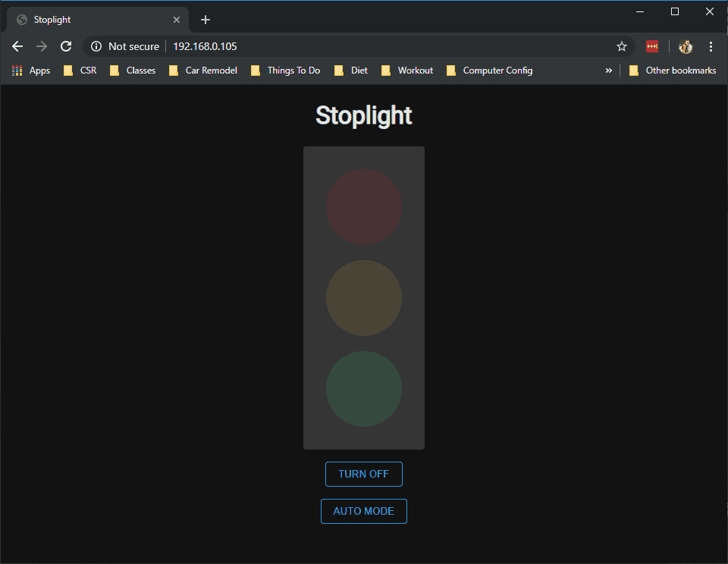Toggle the yellow stoplight circle
Viewport: 728px width, 564px height.
(364, 298)
